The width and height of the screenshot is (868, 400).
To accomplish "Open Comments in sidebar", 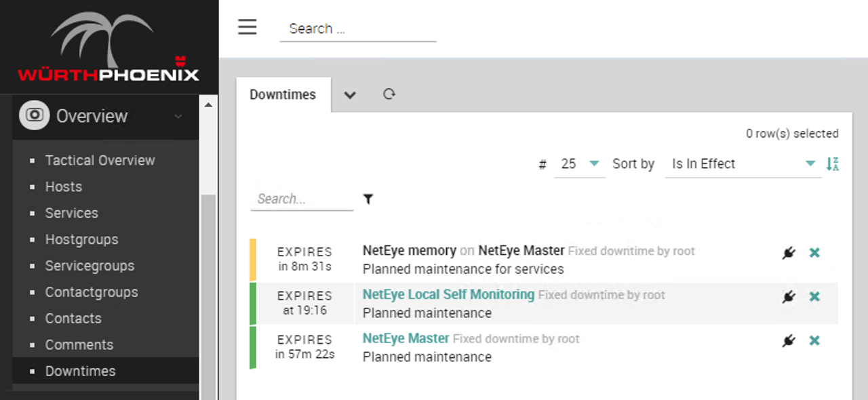I will [79, 345].
